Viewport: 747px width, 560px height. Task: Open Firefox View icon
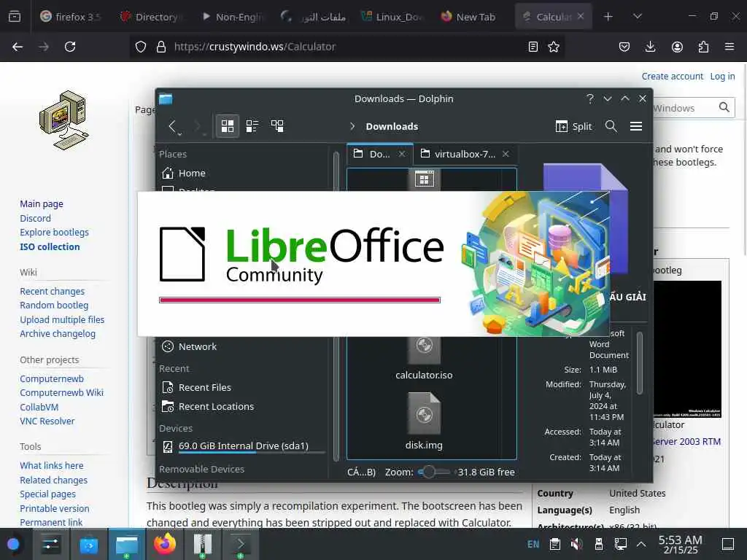point(15,17)
